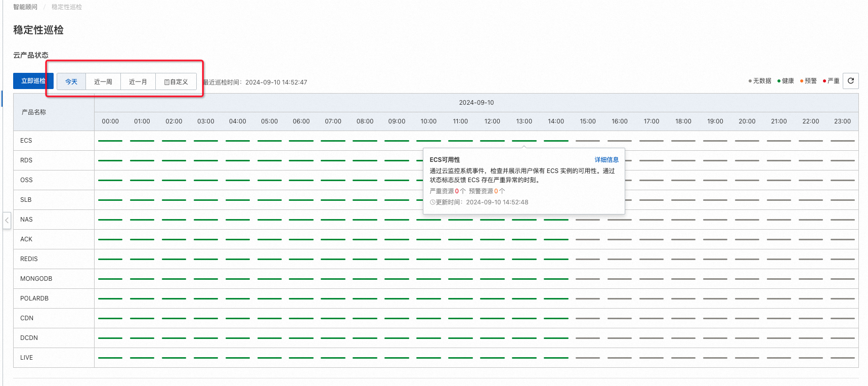This screenshot has height=386, width=868.
Task: Open the 自定义 custom date range picker
Action: coord(176,81)
